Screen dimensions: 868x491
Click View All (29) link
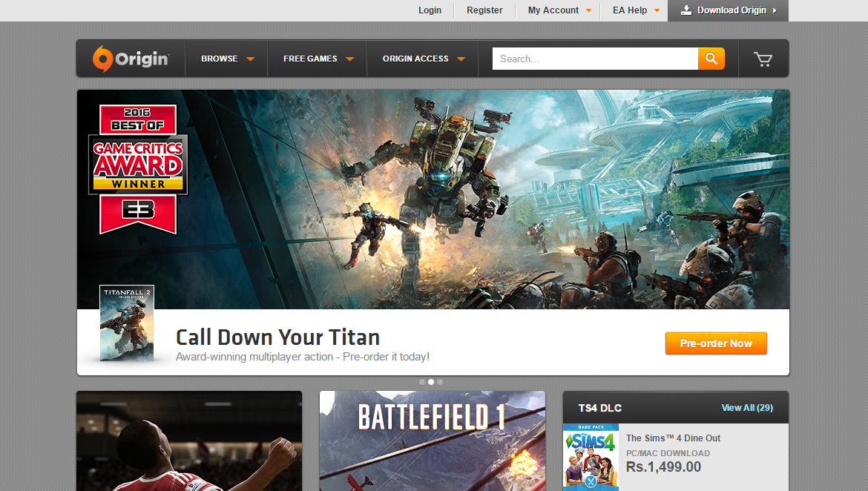pos(747,408)
